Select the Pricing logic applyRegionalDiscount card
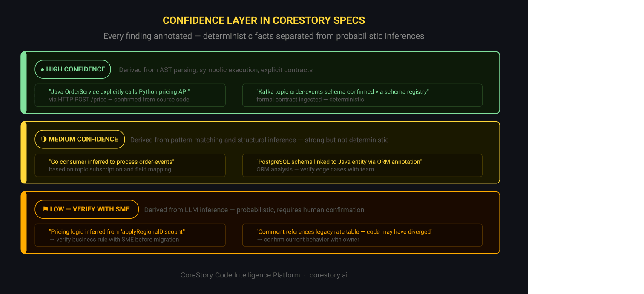 coord(130,235)
